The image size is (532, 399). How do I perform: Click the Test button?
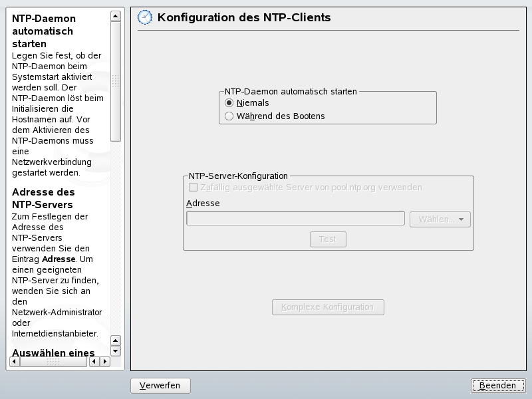(x=328, y=239)
